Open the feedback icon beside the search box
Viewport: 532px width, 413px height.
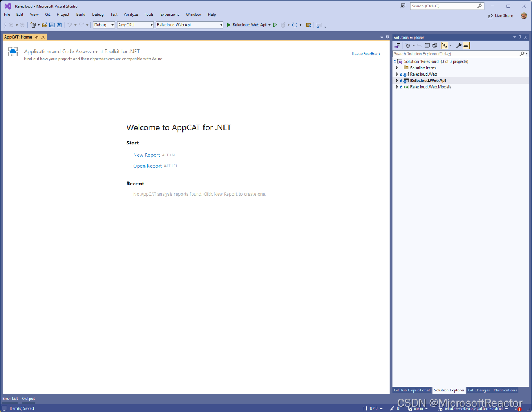coord(403,6)
